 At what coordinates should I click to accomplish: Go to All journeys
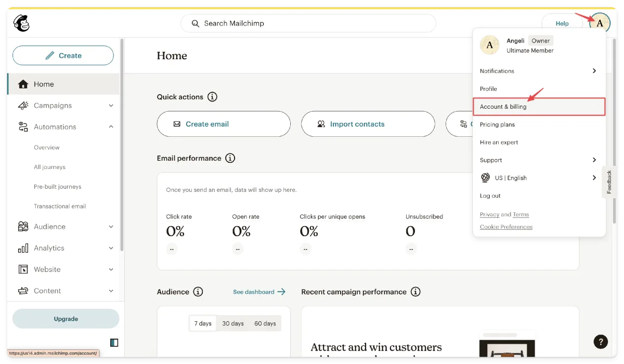pos(50,167)
